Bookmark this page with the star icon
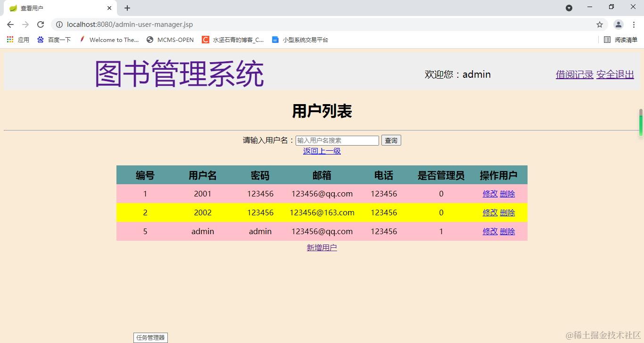 599,24
